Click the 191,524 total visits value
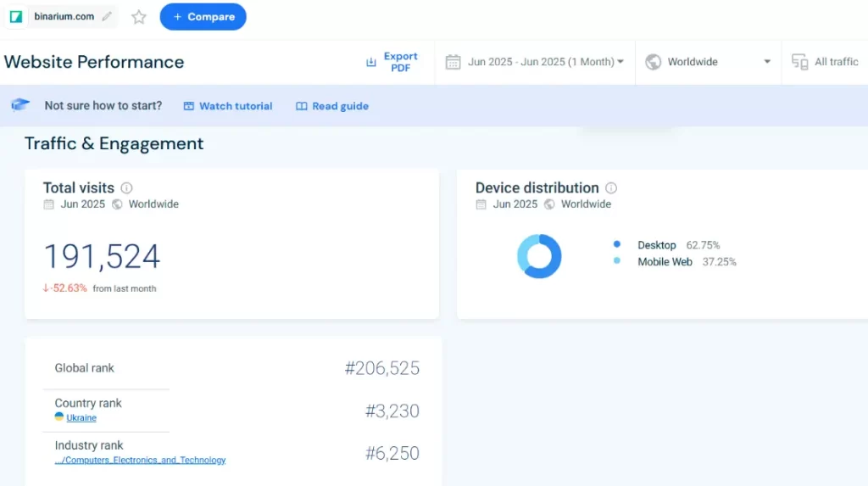 102,257
